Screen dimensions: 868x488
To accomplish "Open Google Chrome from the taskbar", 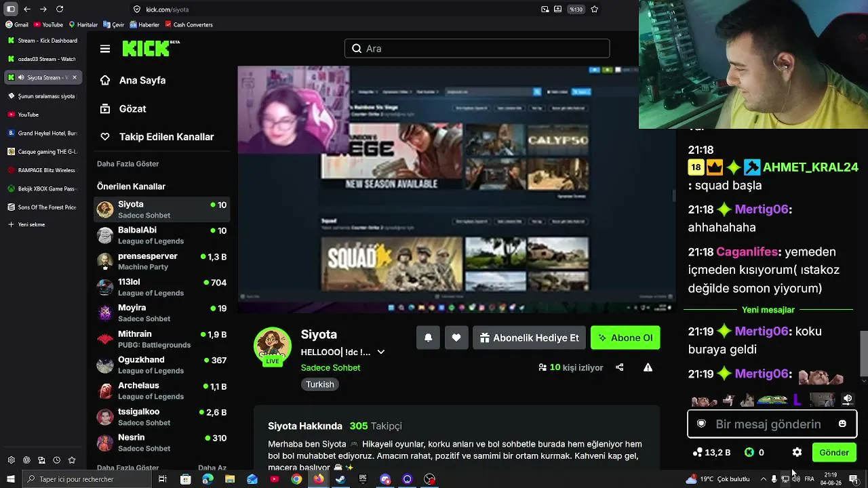I will click(x=296, y=479).
